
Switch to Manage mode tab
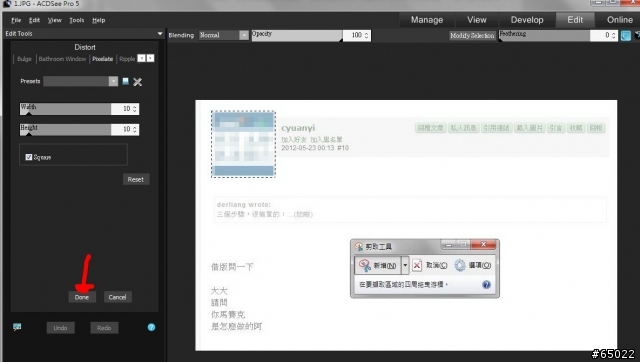427,20
